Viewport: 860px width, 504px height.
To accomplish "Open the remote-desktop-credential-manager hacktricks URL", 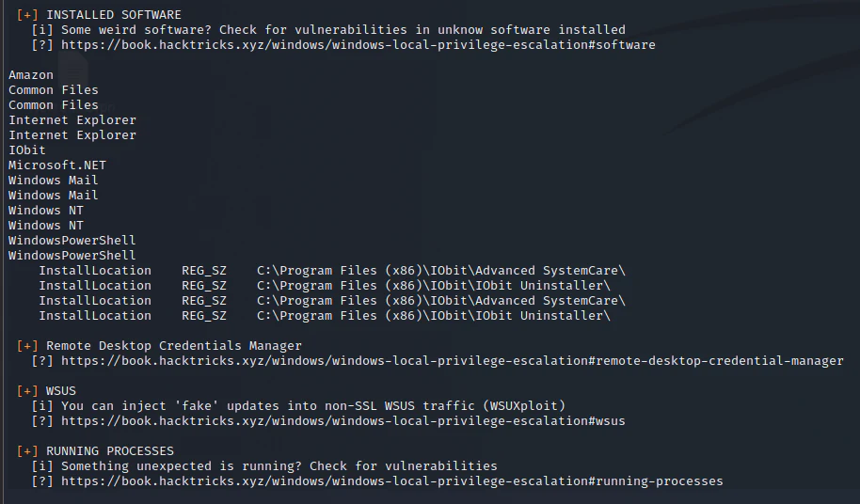I will 453,361.
